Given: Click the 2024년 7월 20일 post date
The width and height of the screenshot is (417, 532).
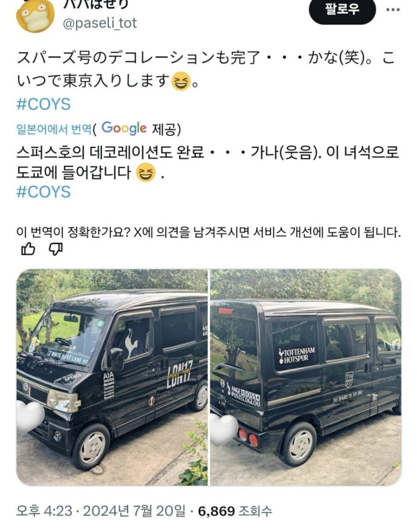Looking at the screenshot, I should pos(134,512).
